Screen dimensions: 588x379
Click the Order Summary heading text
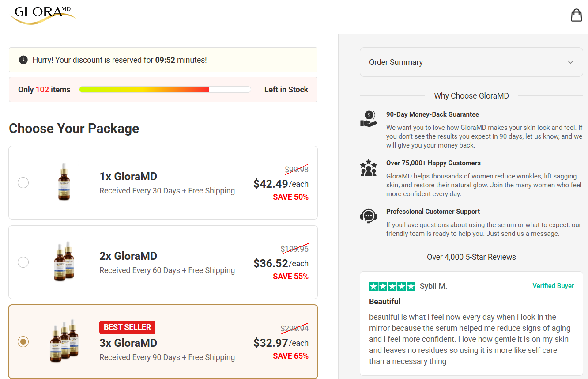pos(396,62)
